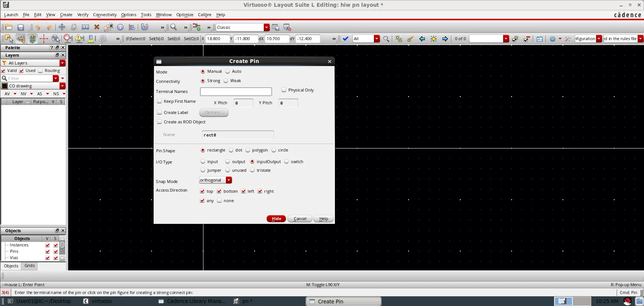Click the red crosshair icon in toolbar

pyautogui.click(x=43, y=39)
